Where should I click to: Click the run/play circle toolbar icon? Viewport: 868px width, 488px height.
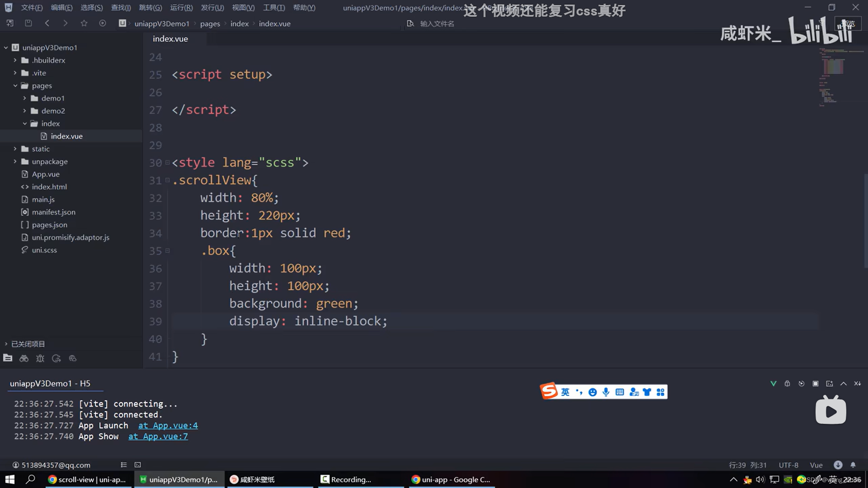coord(103,23)
